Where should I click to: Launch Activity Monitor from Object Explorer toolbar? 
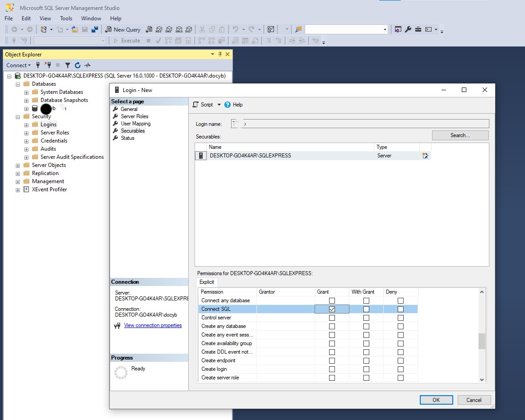88,65
